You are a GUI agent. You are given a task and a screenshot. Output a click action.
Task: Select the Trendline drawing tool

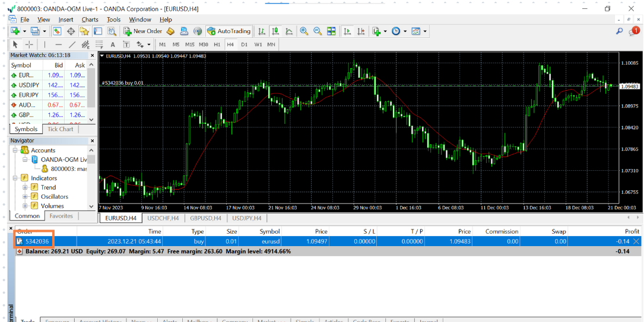point(72,44)
